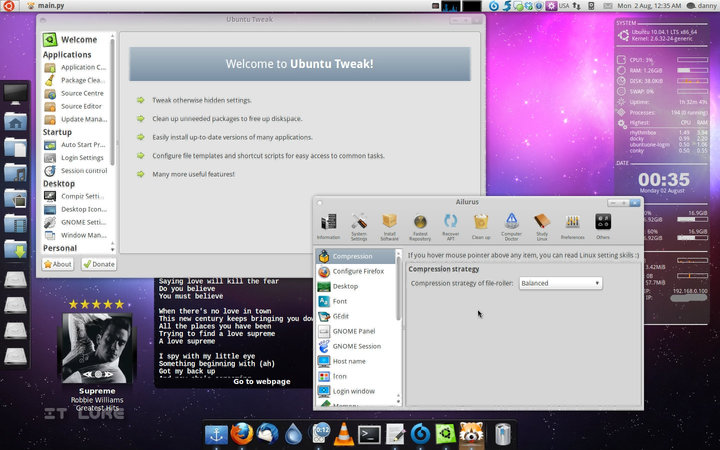Open Application Center in Ubuntu Tweak
The image size is (720, 450).
(x=76, y=67)
